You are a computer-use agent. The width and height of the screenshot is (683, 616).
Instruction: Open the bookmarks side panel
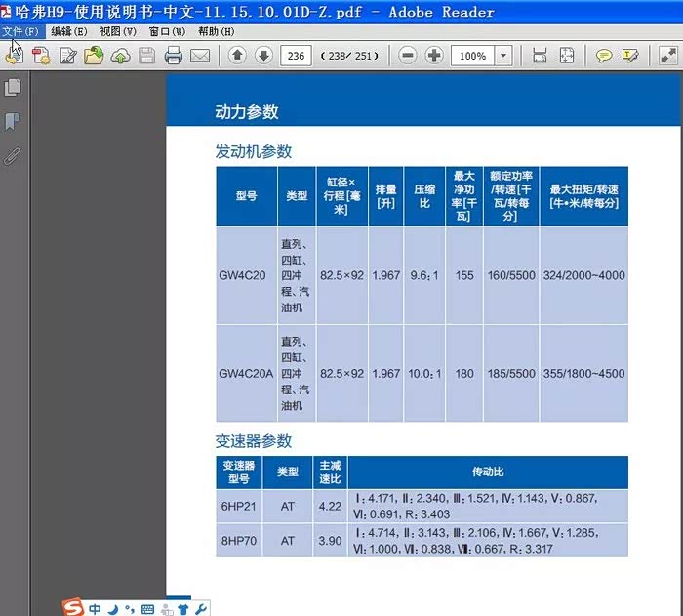13,122
